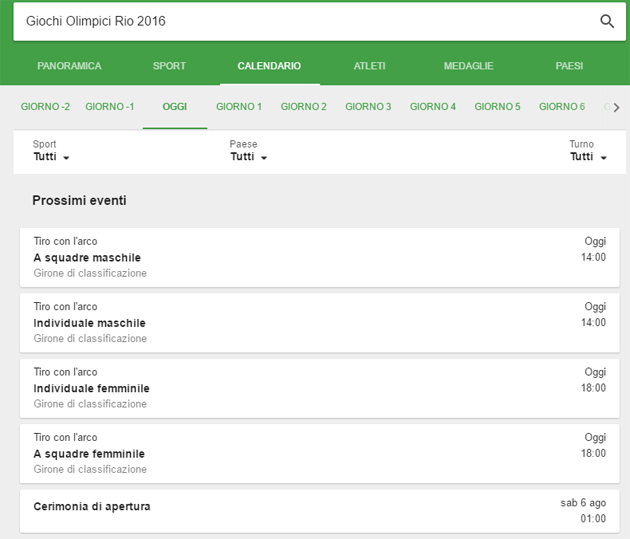Open the Turno filter dropdown
Screen dimensions: 630x539
tap(588, 157)
